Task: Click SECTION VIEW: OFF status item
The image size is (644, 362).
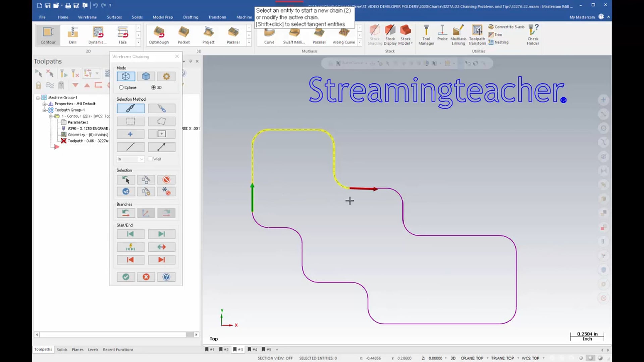Action: click(275, 358)
